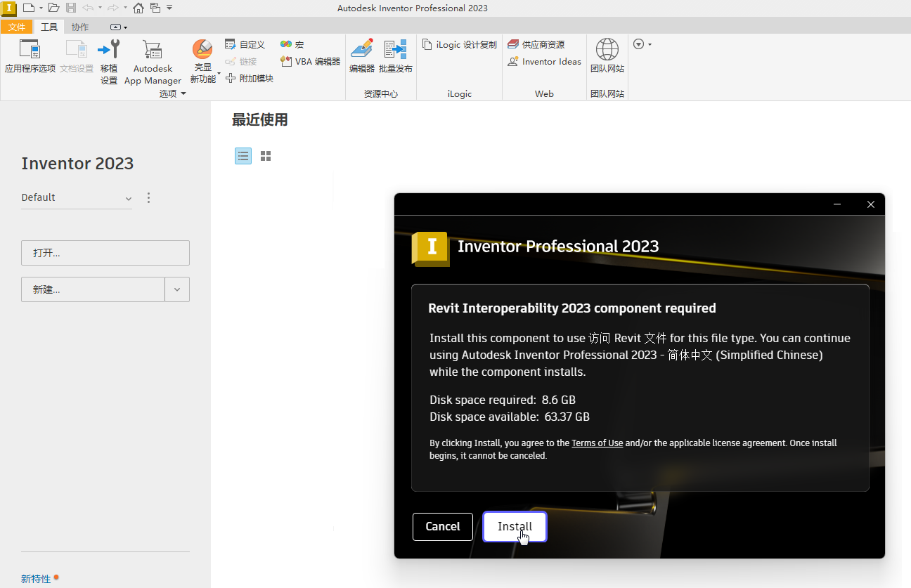Select the 'Disk space required: 8.6 GB' text
The image size is (911, 588).
503,400
